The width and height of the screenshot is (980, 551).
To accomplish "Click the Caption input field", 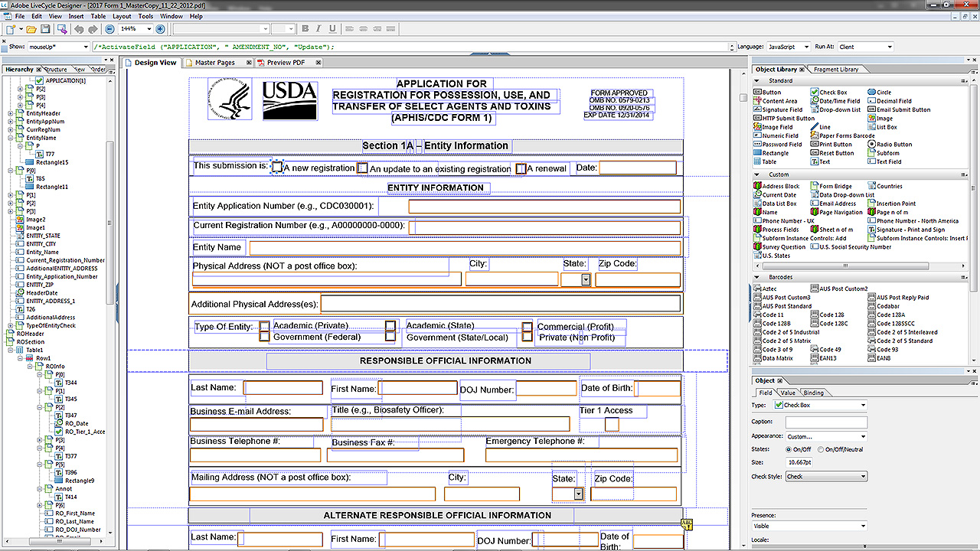I will 825,422.
